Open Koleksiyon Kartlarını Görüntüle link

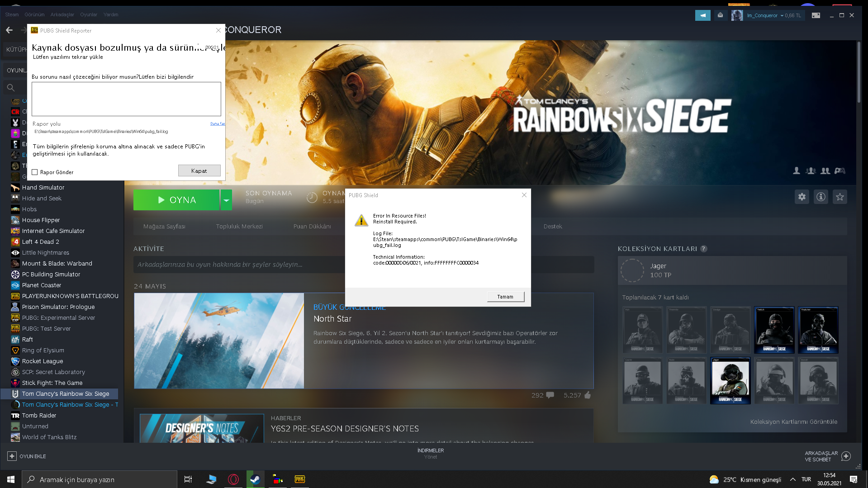(794, 422)
